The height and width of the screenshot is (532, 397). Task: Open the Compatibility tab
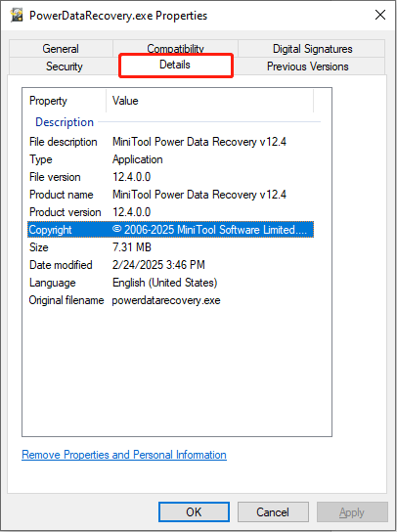[x=175, y=48]
